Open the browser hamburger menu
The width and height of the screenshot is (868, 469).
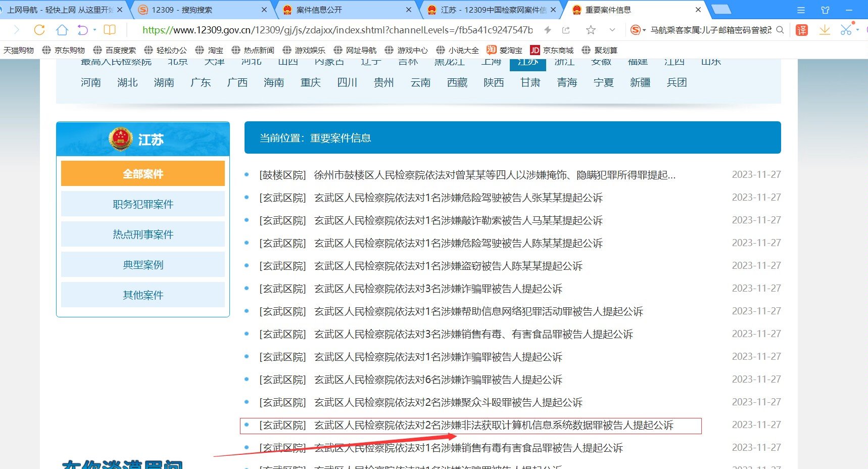click(801, 10)
